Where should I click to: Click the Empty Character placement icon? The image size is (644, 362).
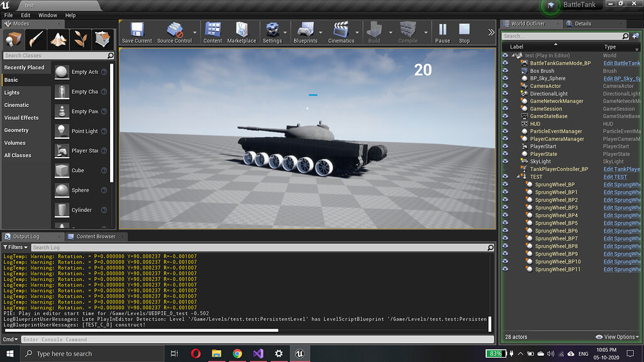coord(62,92)
